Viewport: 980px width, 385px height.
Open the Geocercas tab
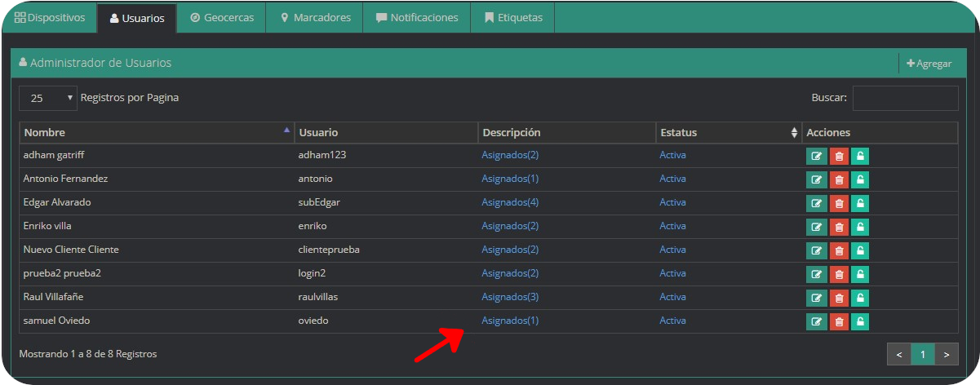click(x=221, y=18)
